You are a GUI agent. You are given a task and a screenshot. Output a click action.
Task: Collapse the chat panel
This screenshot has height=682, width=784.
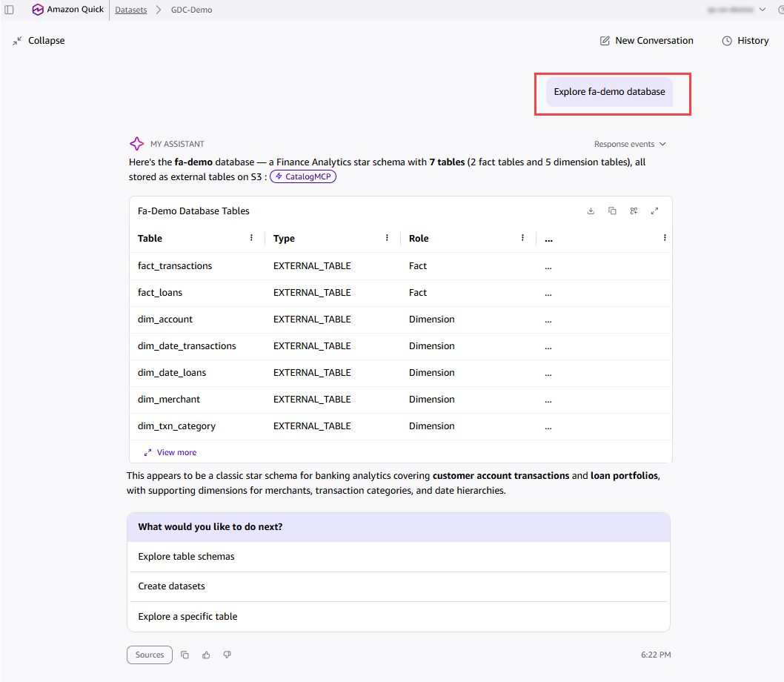[x=39, y=41]
